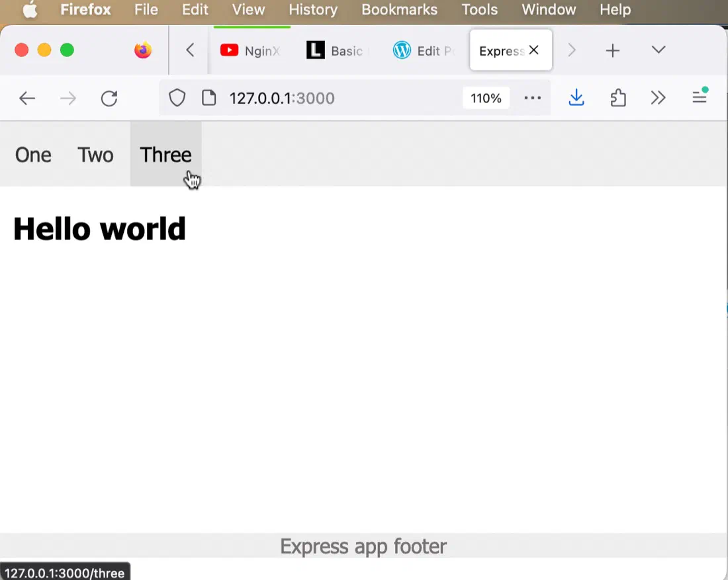Show more tools overflow chevrons
This screenshot has height=580, width=728.
click(659, 98)
